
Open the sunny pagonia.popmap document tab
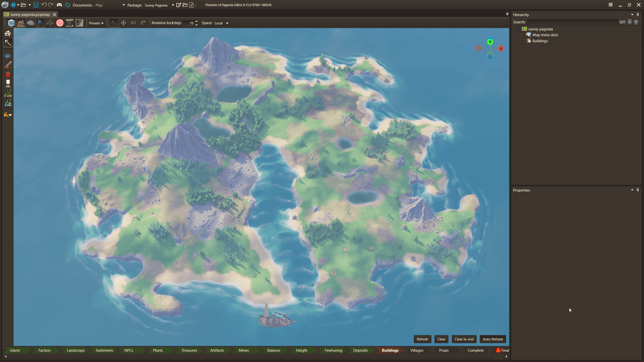coord(30,14)
